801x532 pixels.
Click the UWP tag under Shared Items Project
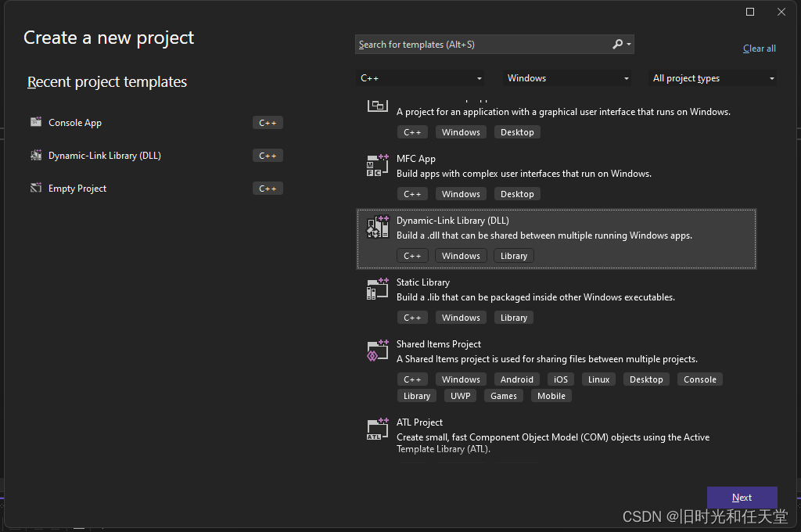(x=460, y=396)
